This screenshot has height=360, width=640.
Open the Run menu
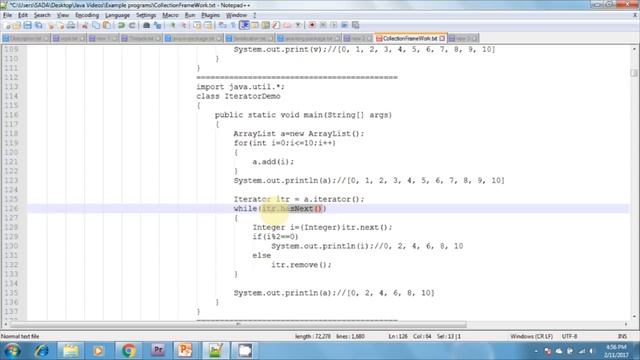190,15
